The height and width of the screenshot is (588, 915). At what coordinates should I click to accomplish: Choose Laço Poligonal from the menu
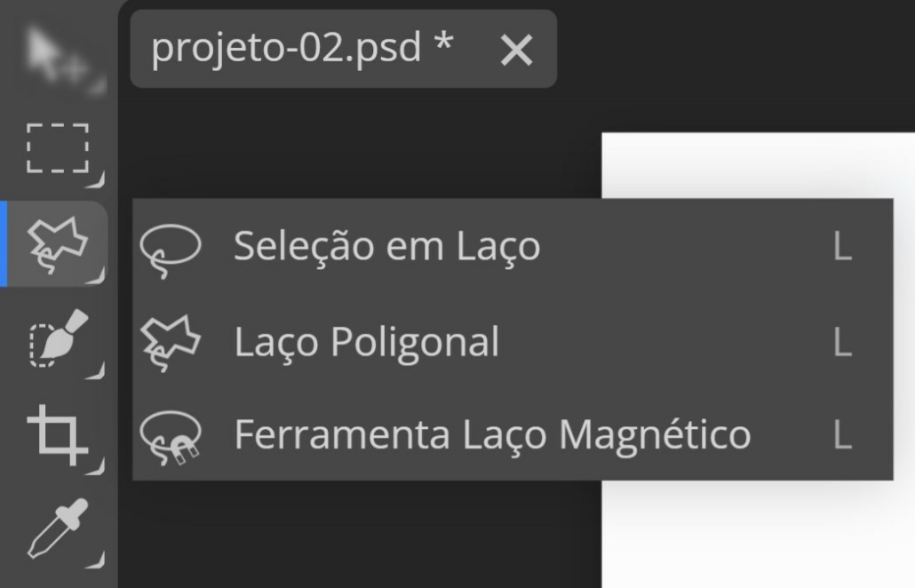click(366, 339)
